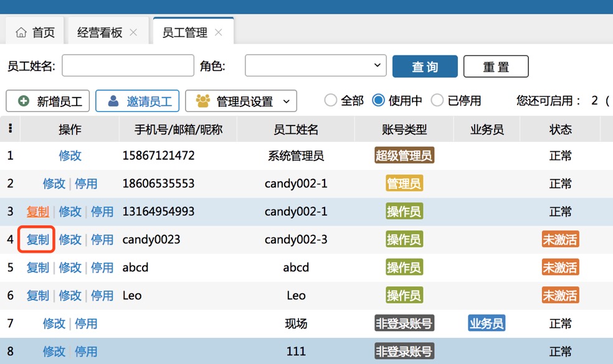Click 复制 for candy0023 row
Viewport: 613px width, 364px height.
[38, 240]
